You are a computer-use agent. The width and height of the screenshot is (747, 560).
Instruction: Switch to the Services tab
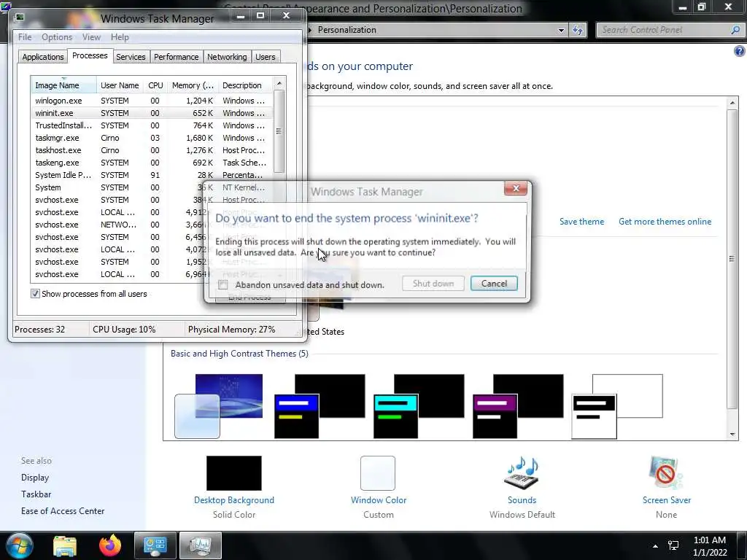131,57
